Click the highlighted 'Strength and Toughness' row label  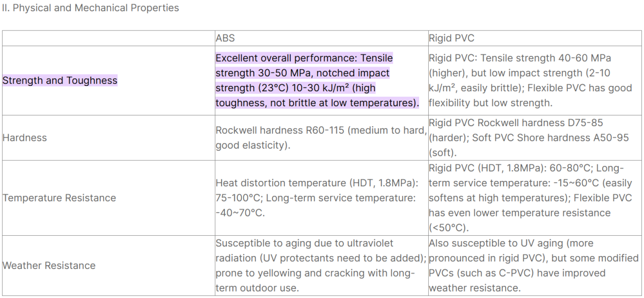coord(60,81)
